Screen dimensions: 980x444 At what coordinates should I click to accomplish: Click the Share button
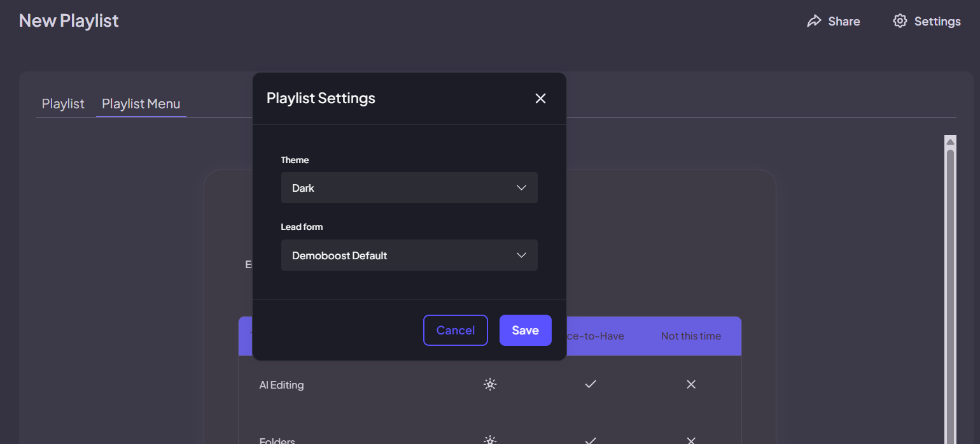pos(834,21)
